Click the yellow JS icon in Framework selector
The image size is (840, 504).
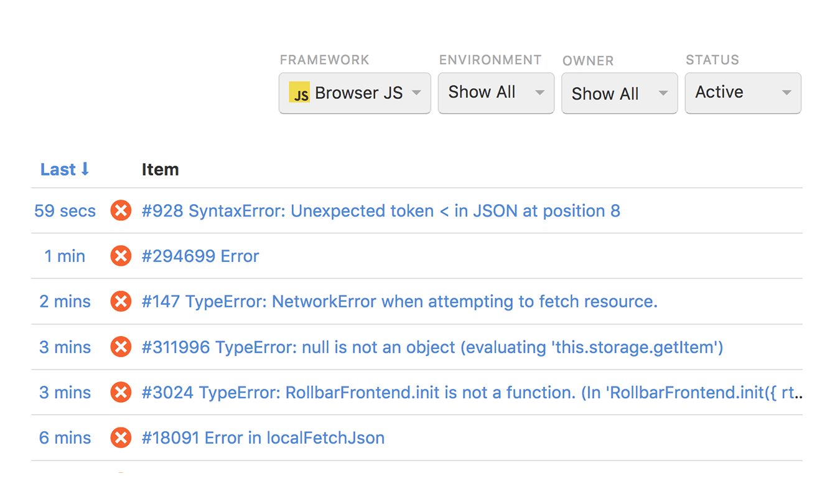[x=299, y=93]
